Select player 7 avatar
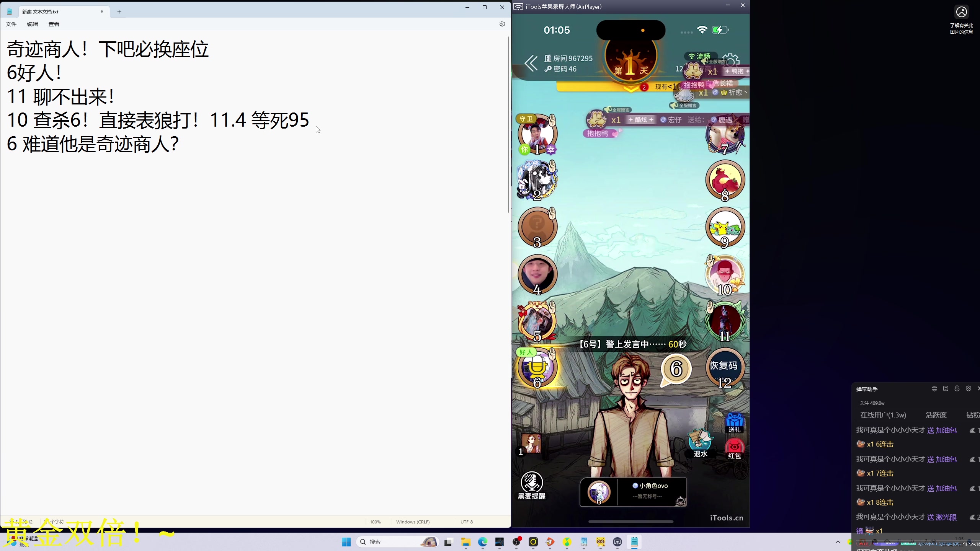980x551 pixels. click(x=725, y=134)
